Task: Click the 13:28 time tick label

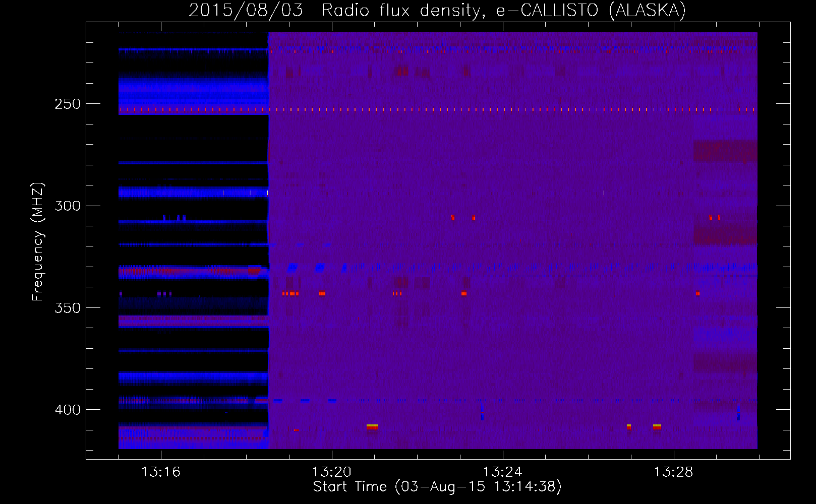Action: [x=674, y=472]
